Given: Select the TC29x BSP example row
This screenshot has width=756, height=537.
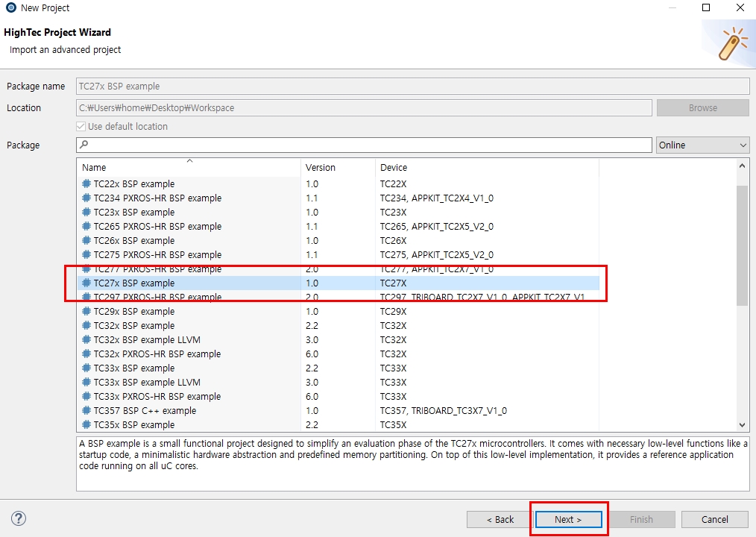Looking at the screenshot, I should pos(338,311).
